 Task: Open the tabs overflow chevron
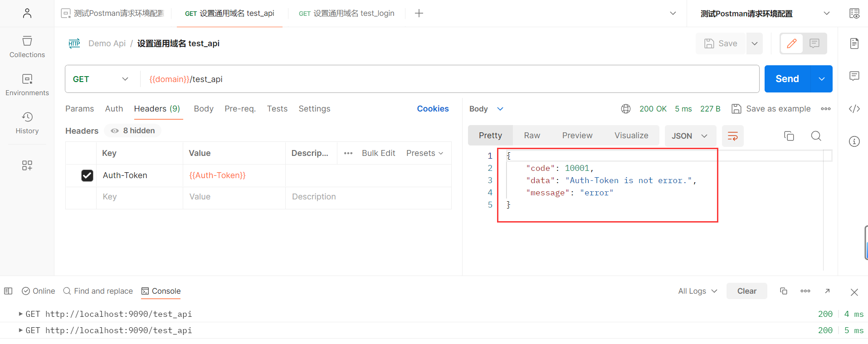point(673,13)
